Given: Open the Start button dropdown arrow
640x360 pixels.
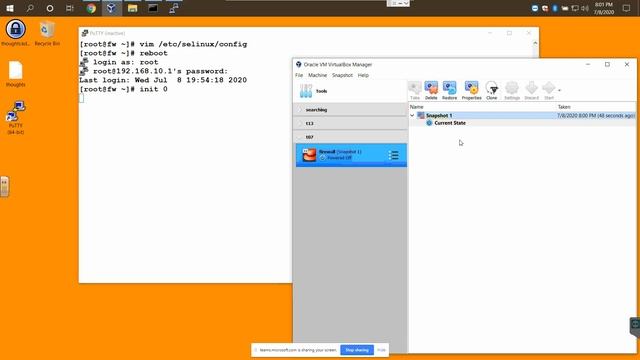Looking at the screenshot, I should [x=560, y=90].
